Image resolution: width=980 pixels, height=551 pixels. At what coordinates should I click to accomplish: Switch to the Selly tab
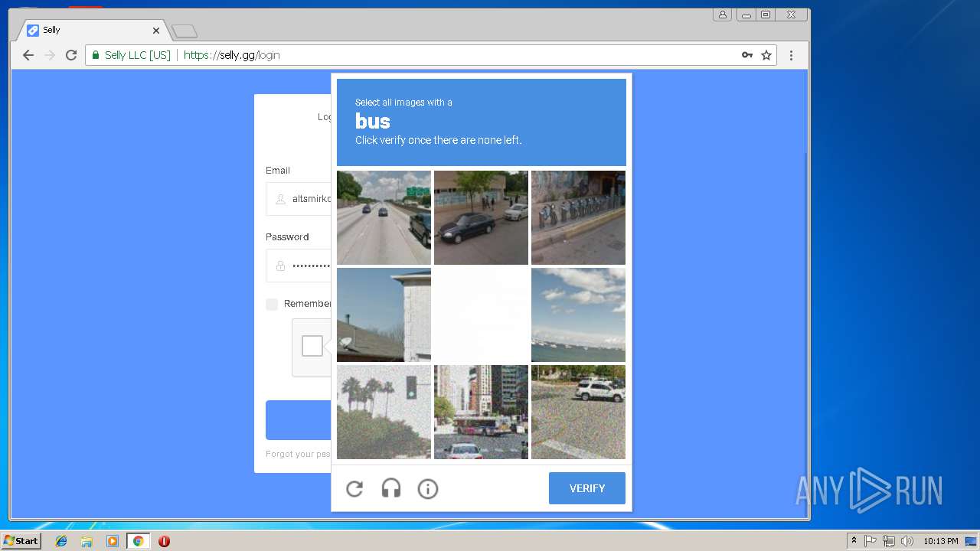click(90, 31)
